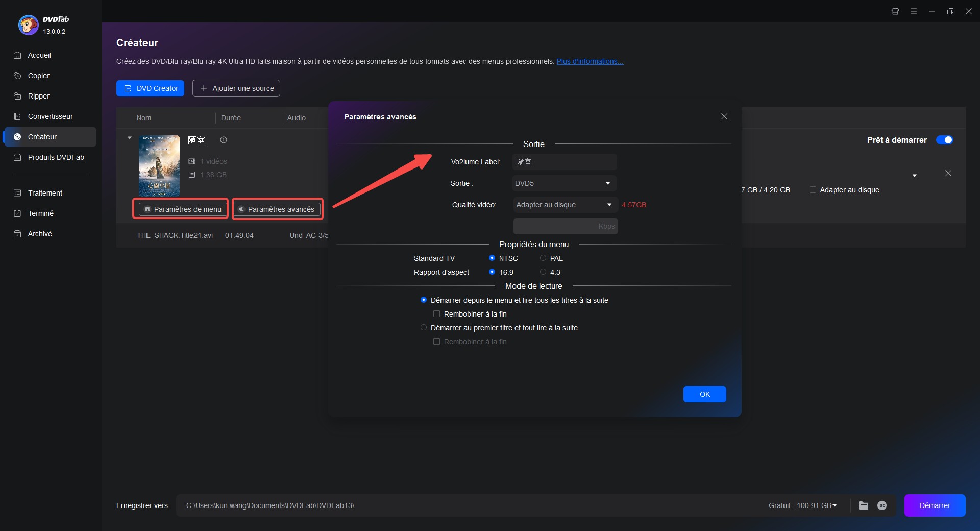
Task: Open Paramètres avancés button
Action: click(278, 209)
